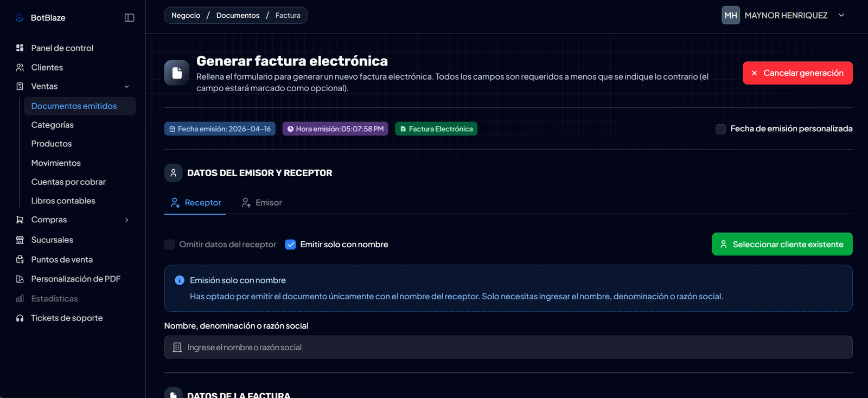The width and height of the screenshot is (868, 398).
Task: Collapse the sidebar using the panel icon
Action: tap(129, 17)
